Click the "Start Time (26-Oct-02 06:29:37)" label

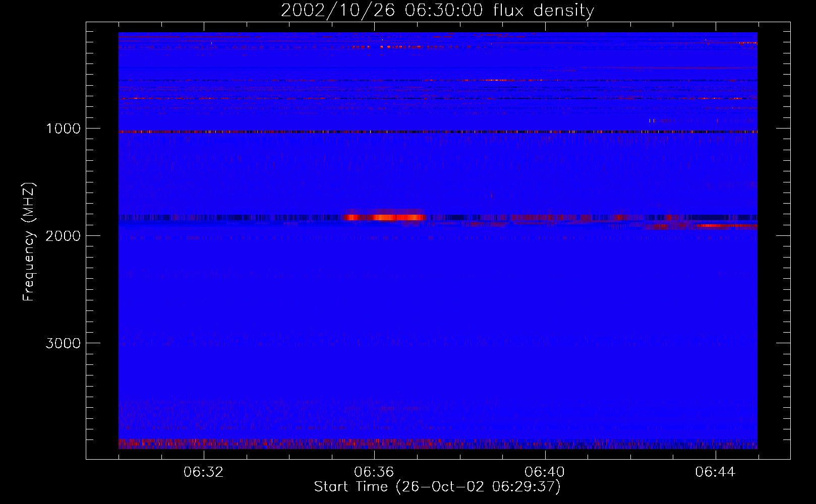coord(437,487)
